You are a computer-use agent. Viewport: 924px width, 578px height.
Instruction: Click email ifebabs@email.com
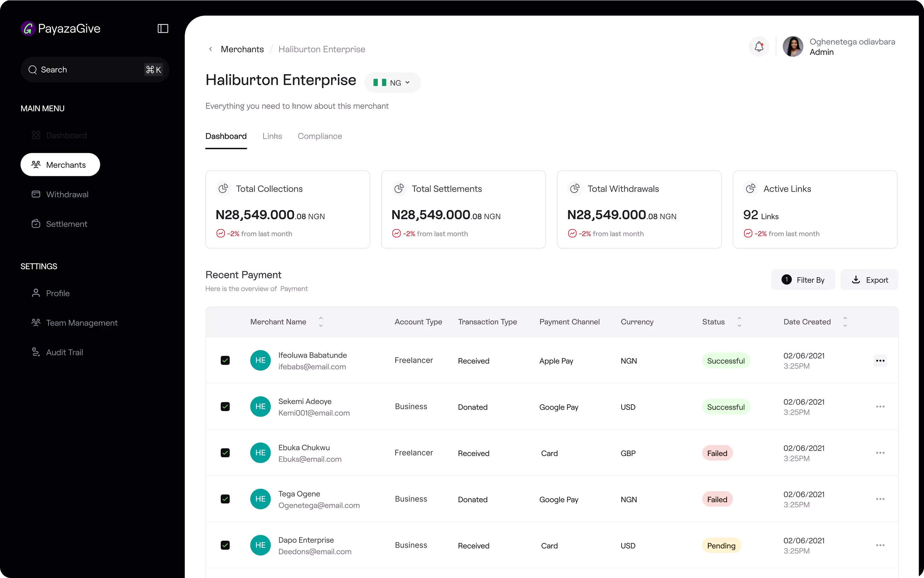(x=312, y=367)
